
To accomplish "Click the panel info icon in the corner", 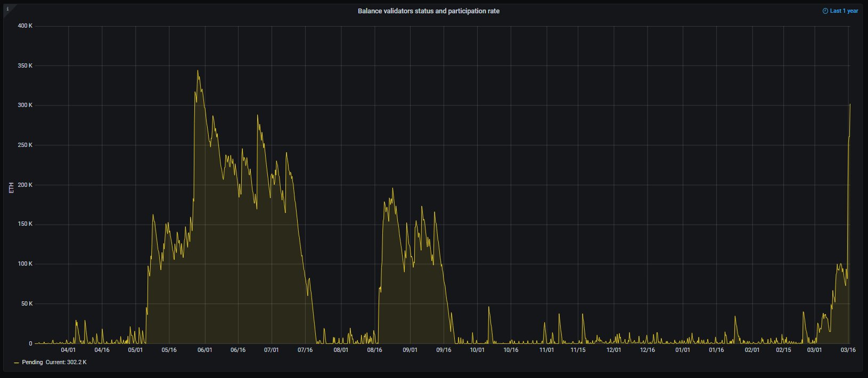I will coord(7,9).
